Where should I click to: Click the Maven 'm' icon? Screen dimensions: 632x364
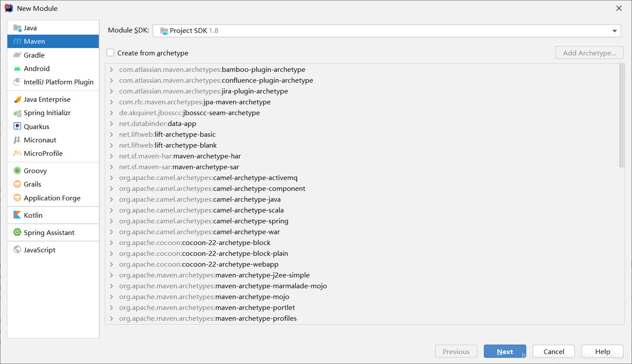(x=17, y=42)
